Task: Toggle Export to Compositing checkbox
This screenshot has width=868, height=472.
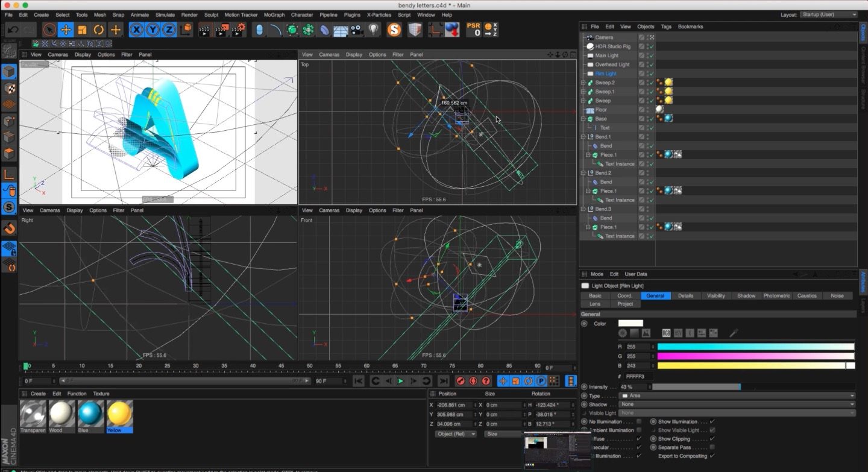Action: 712,456
